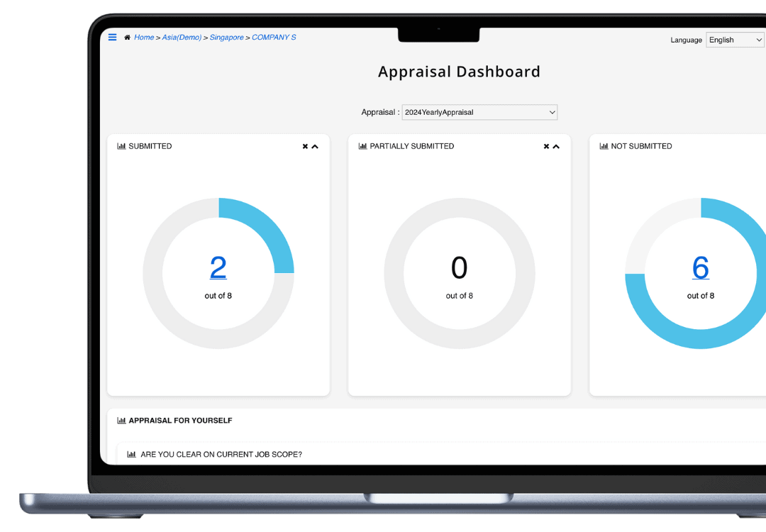766x532 pixels.
Task: Collapse the PARTIALLY SUBMITTED card
Action: tap(556, 147)
